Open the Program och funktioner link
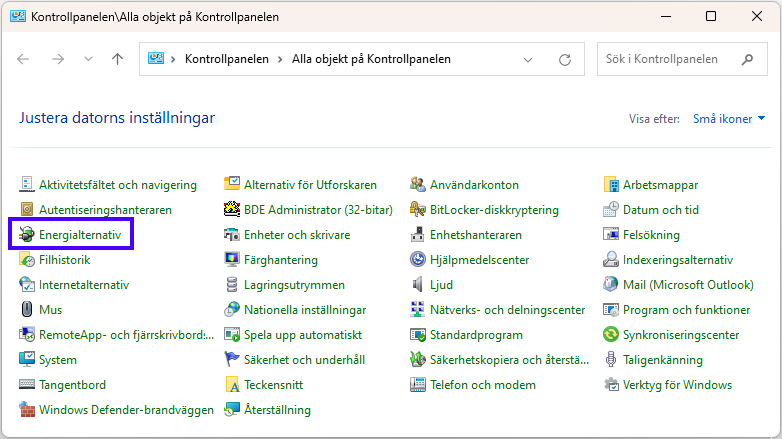The width and height of the screenshot is (782, 439). (686, 310)
